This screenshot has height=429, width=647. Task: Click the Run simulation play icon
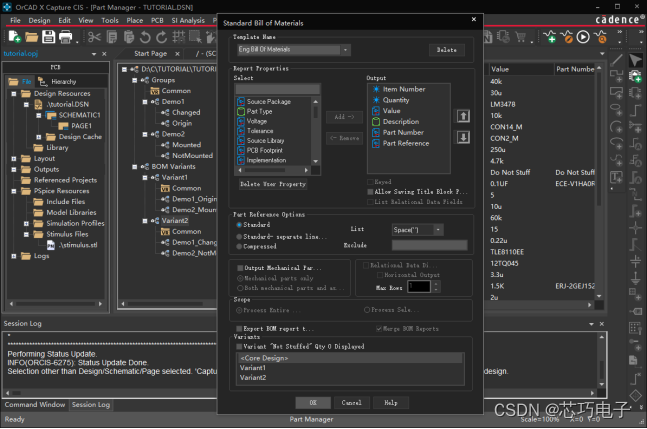[583, 37]
